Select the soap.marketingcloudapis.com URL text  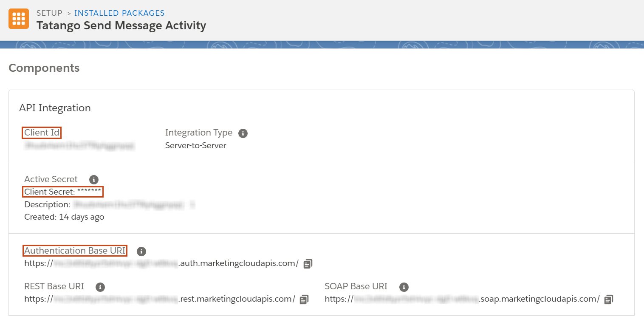(x=462, y=299)
